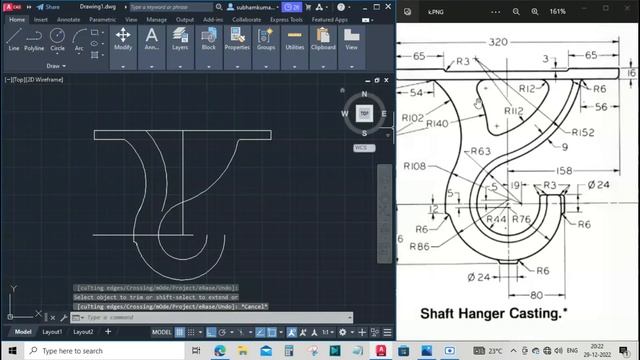640x360 pixels.
Task: Open the photo viewer more options menu
Action: [496, 12]
